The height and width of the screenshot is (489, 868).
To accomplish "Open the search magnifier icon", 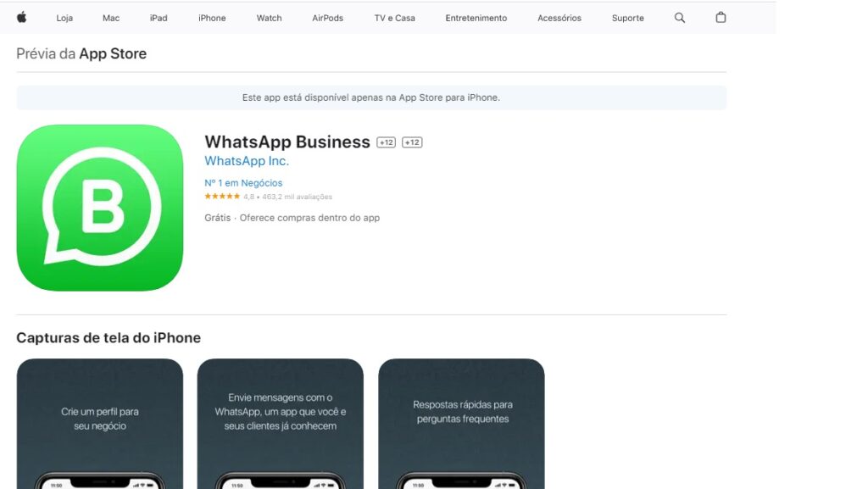I will [680, 18].
